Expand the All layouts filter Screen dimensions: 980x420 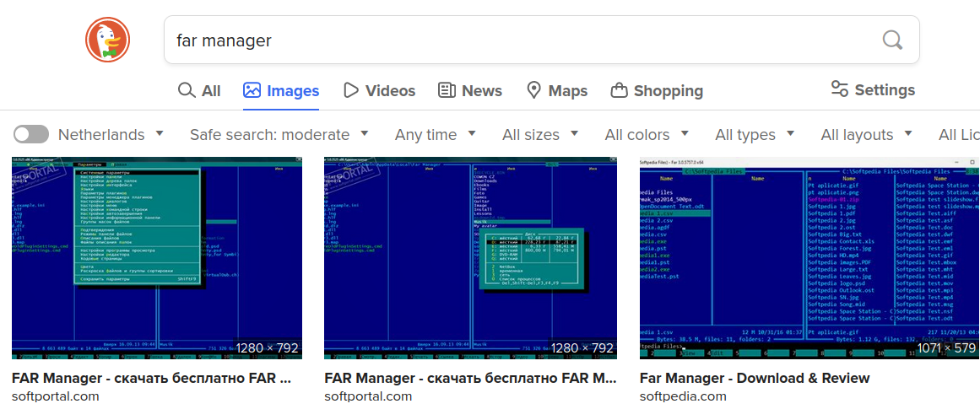tap(866, 134)
